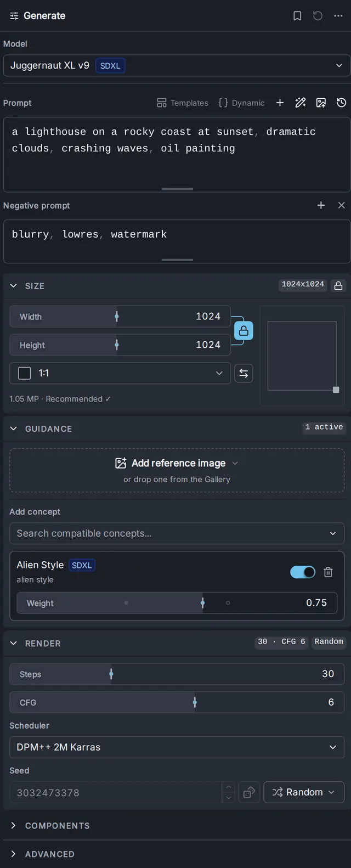
Task: Click the reset undo icon in header
Action: [318, 16]
